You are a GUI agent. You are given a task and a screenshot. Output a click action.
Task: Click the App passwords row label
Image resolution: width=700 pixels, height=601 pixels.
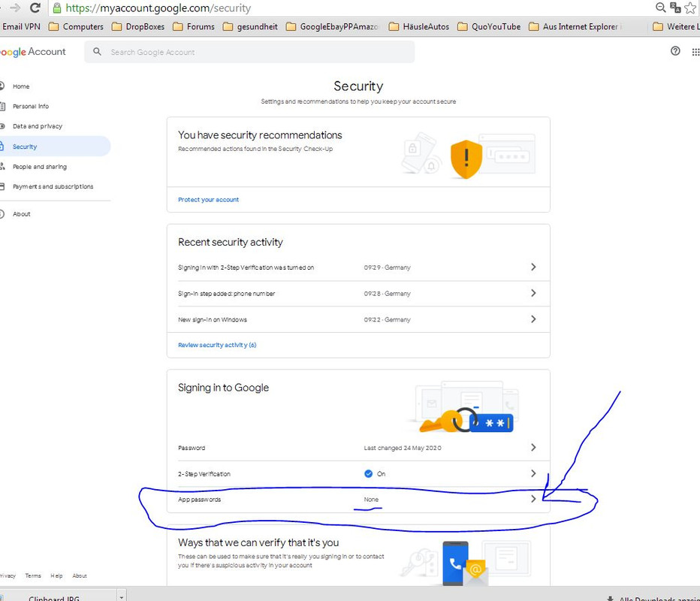coord(199,499)
